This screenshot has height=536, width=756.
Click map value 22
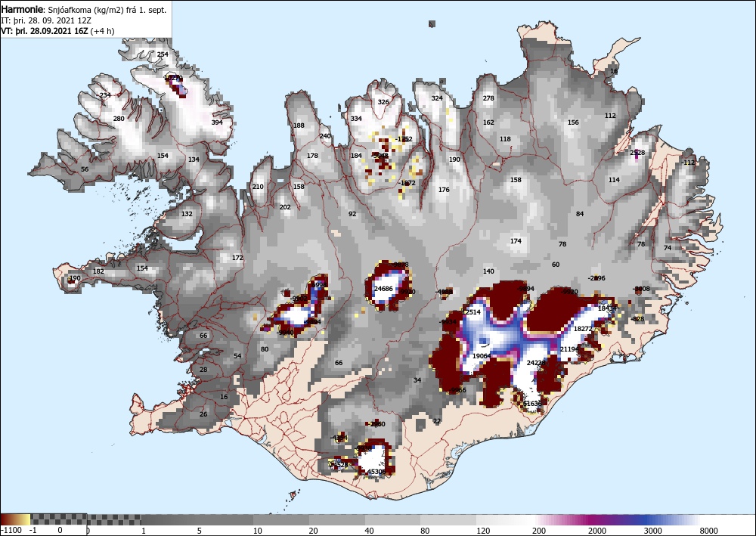pos(437,421)
